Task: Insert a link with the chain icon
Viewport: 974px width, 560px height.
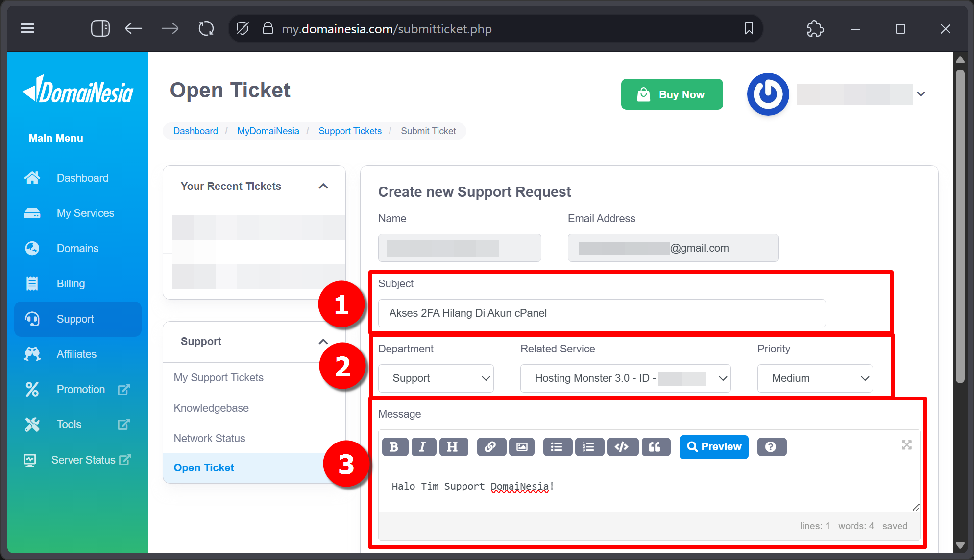Action: 491,447
